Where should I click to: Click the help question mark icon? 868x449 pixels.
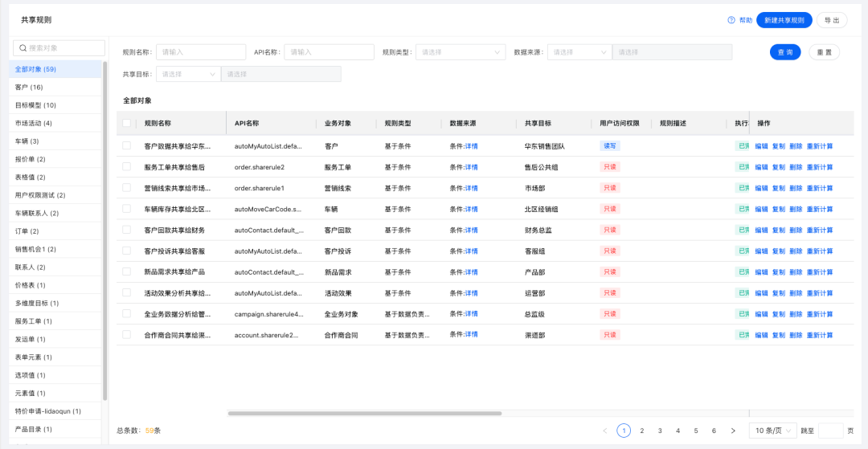click(x=731, y=20)
